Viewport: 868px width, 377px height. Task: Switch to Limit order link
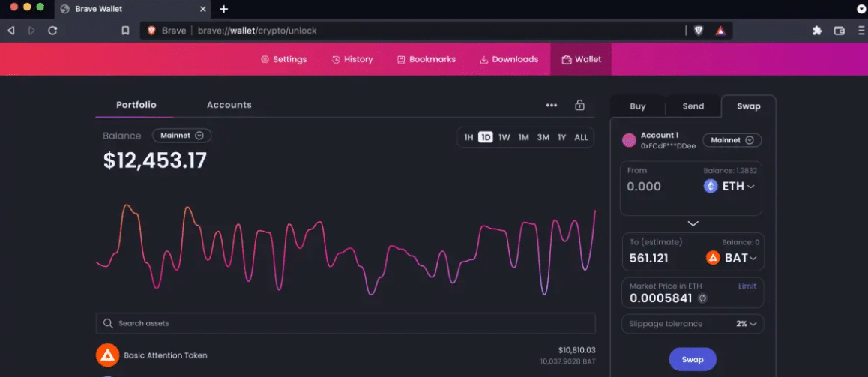click(747, 286)
